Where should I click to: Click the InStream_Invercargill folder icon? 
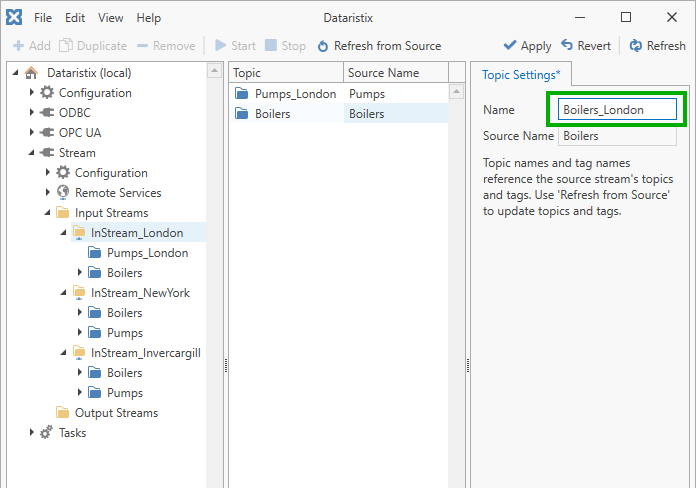[x=79, y=352]
